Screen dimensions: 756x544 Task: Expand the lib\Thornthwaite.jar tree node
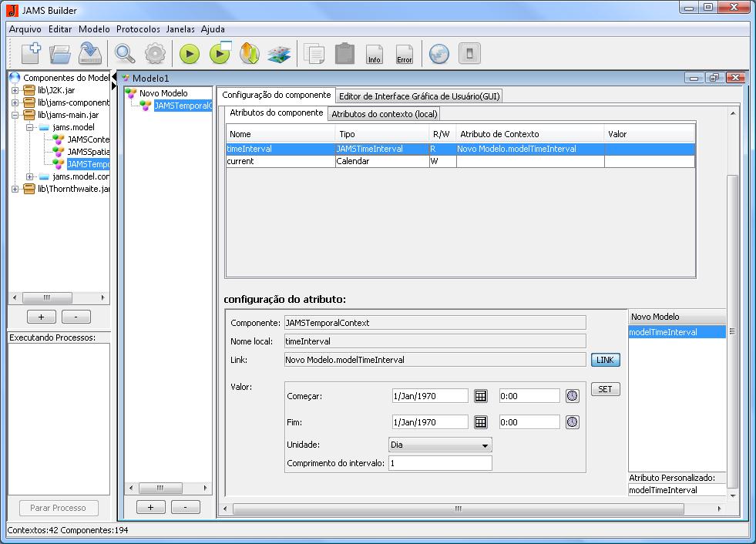(x=15, y=189)
